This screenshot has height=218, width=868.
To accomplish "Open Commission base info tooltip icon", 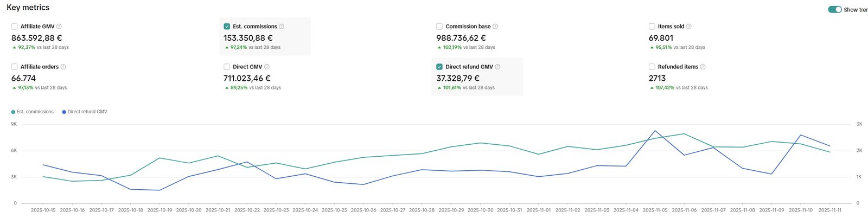I will pyautogui.click(x=495, y=27).
